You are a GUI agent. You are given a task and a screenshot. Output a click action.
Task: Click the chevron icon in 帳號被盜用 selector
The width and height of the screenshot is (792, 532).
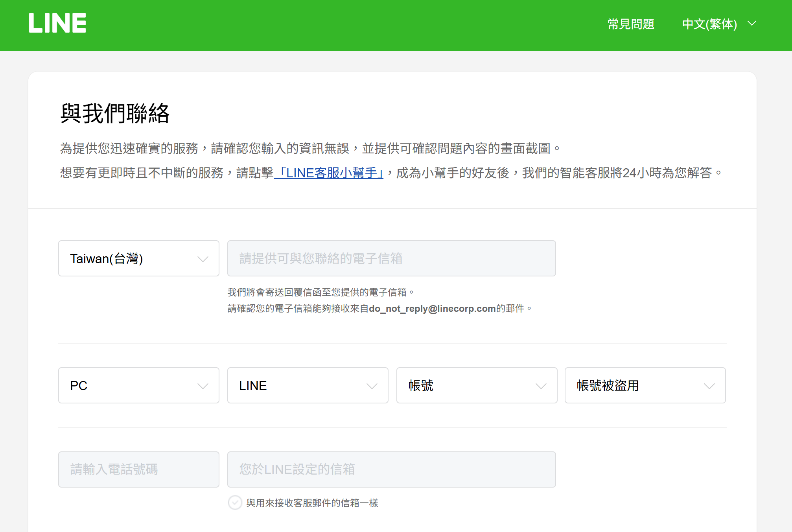click(x=709, y=386)
